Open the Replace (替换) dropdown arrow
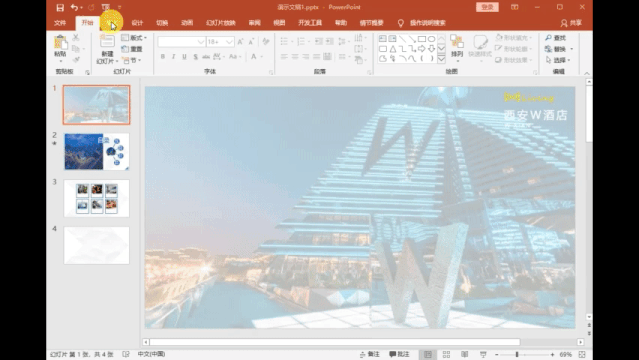Screen dimensions: 639x360 coord(572,49)
